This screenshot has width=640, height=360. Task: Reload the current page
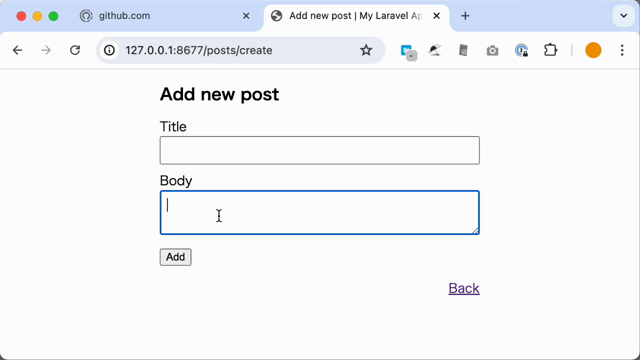click(75, 50)
